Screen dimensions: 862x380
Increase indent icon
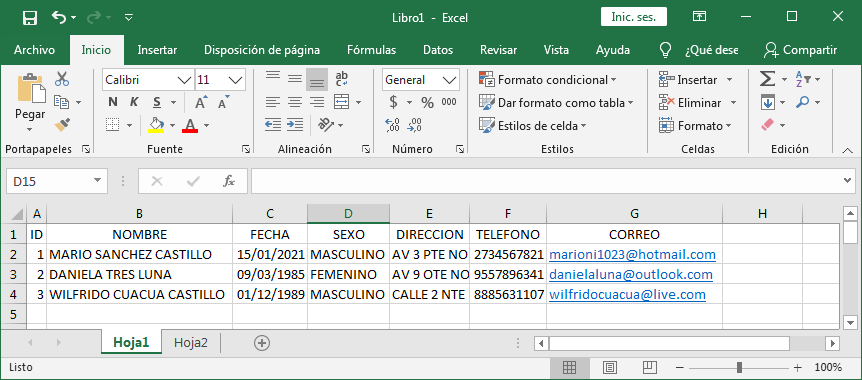coord(295,125)
